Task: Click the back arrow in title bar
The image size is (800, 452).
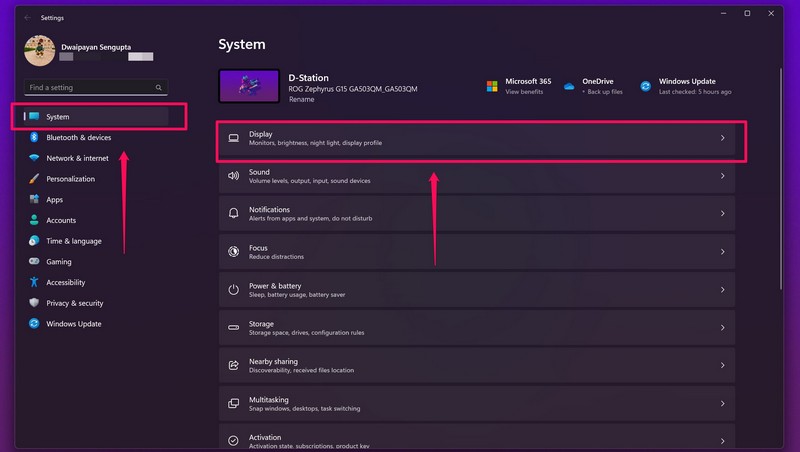Action: click(x=27, y=17)
